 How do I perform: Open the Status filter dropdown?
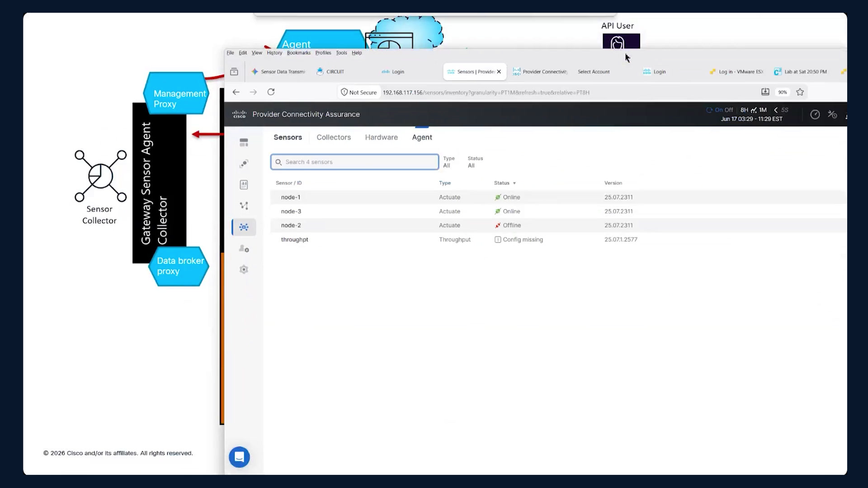pyautogui.click(x=475, y=162)
